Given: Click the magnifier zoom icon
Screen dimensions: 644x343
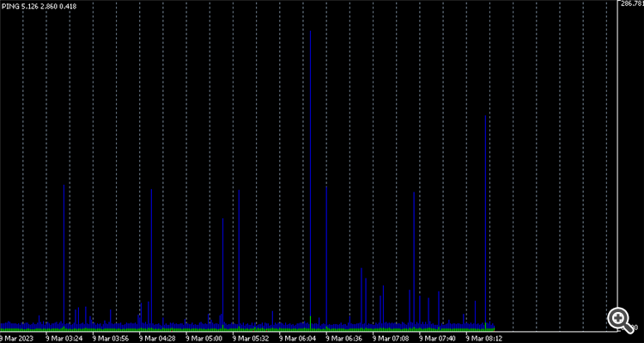Looking at the screenshot, I should (x=620, y=320).
